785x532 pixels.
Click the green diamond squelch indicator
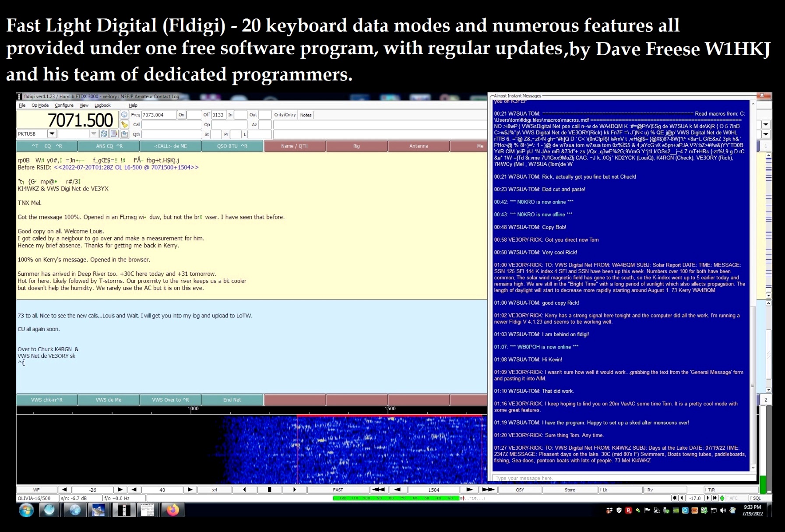[722, 498]
